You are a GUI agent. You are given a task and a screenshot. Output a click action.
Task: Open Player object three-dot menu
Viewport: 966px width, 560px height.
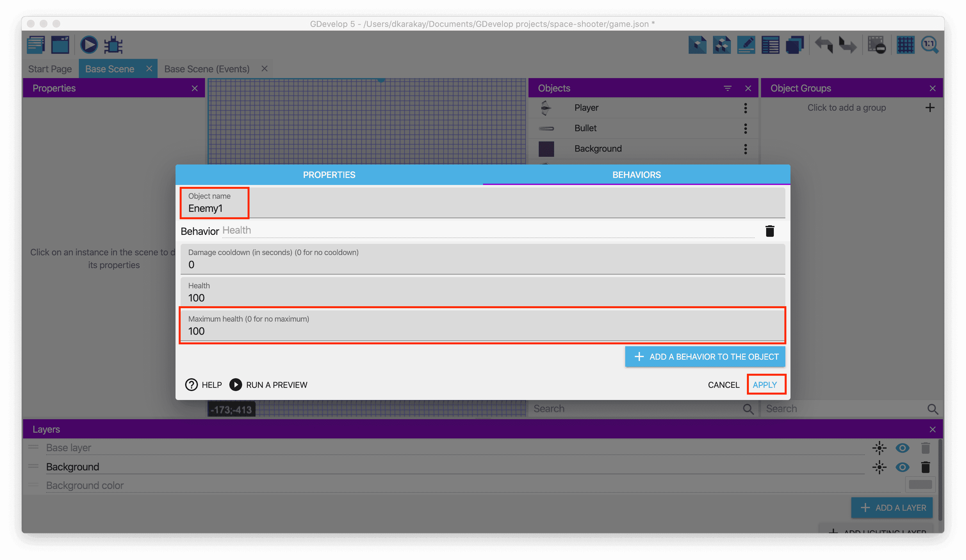point(746,108)
